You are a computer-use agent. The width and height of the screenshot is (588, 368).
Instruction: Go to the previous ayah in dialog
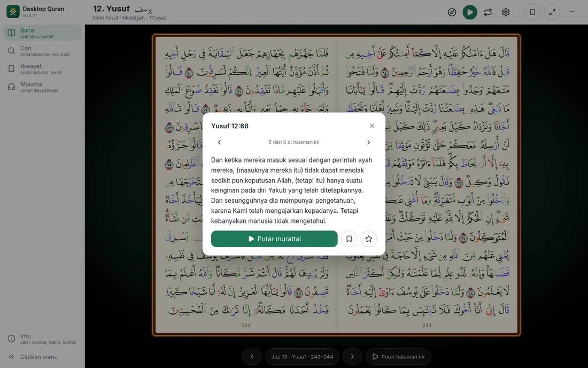[219, 142]
